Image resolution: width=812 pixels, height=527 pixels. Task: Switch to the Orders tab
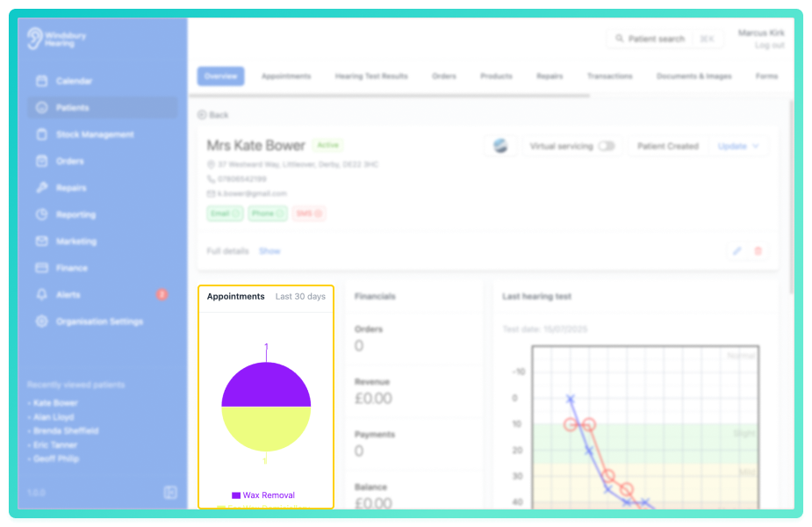point(444,76)
